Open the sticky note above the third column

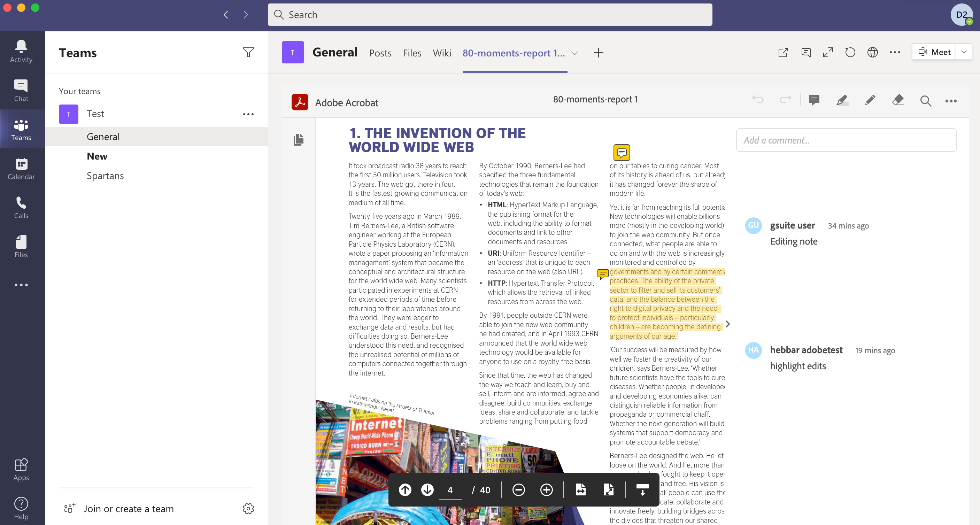[622, 153]
